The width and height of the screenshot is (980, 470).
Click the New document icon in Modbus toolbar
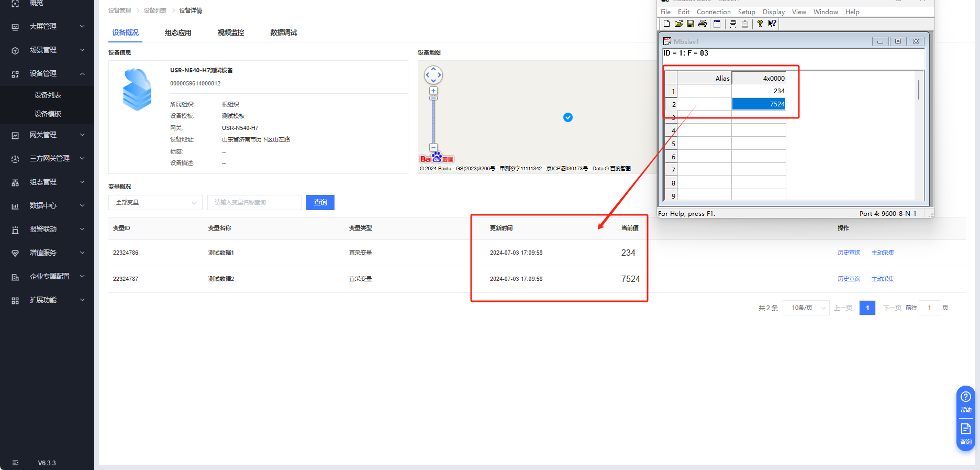pos(666,24)
